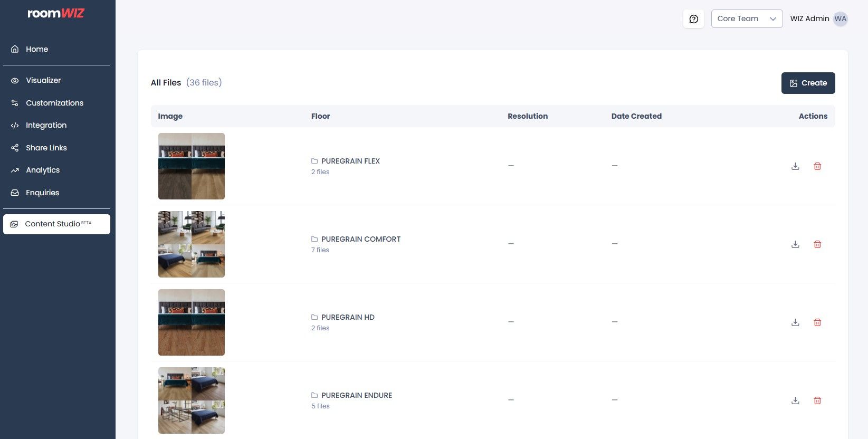Click the Actions column header

click(813, 116)
